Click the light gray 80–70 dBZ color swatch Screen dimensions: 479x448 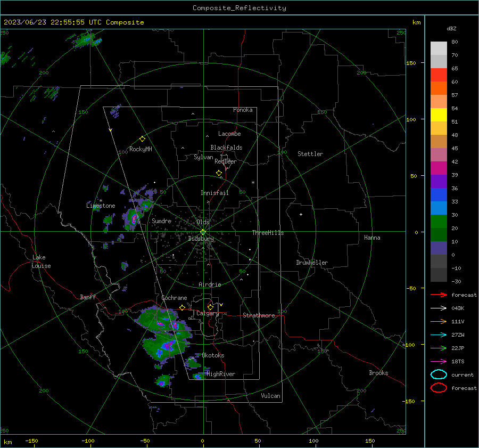click(x=439, y=48)
